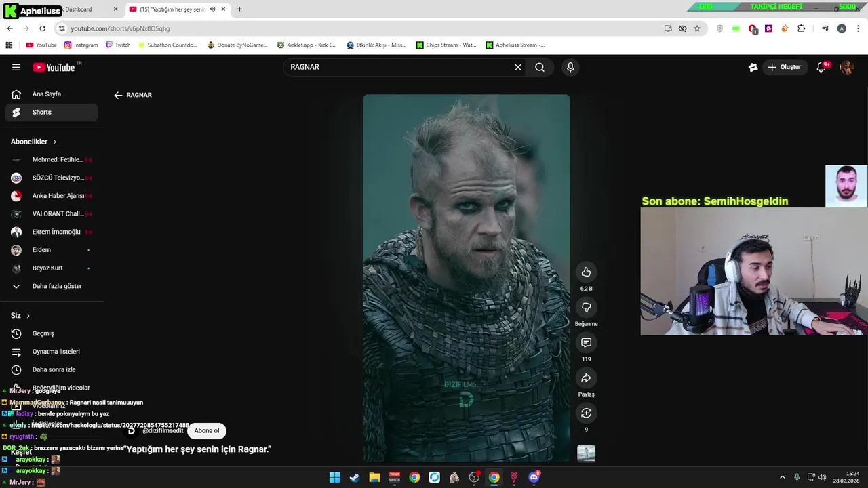Image resolution: width=868 pixels, height=488 pixels.
Task: Create content with Oluştur button
Action: [x=785, y=67]
